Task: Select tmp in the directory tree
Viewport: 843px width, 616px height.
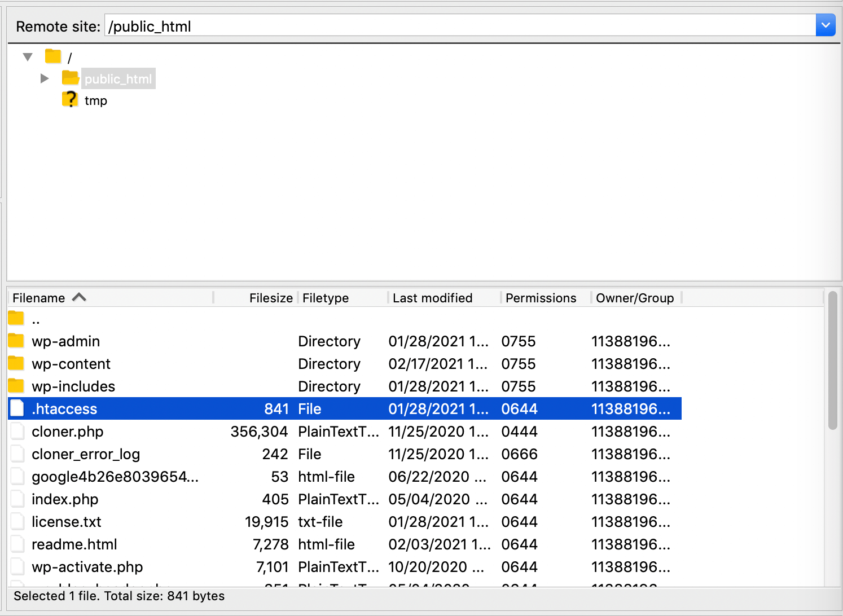Action: tap(96, 100)
